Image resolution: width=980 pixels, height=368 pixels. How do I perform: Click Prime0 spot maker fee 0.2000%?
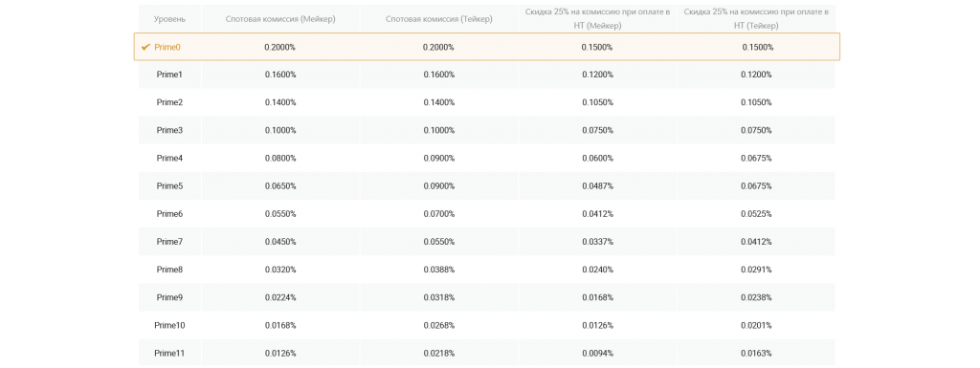pyautogui.click(x=280, y=47)
